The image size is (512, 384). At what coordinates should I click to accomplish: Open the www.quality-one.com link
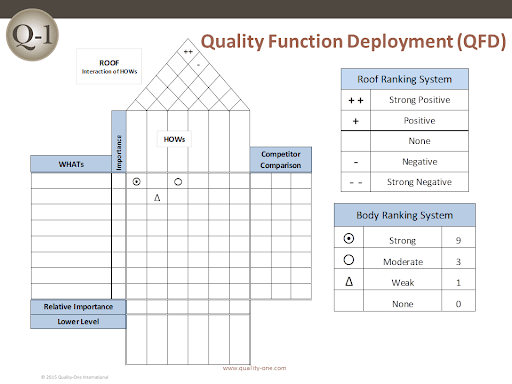tap(254, 368)
